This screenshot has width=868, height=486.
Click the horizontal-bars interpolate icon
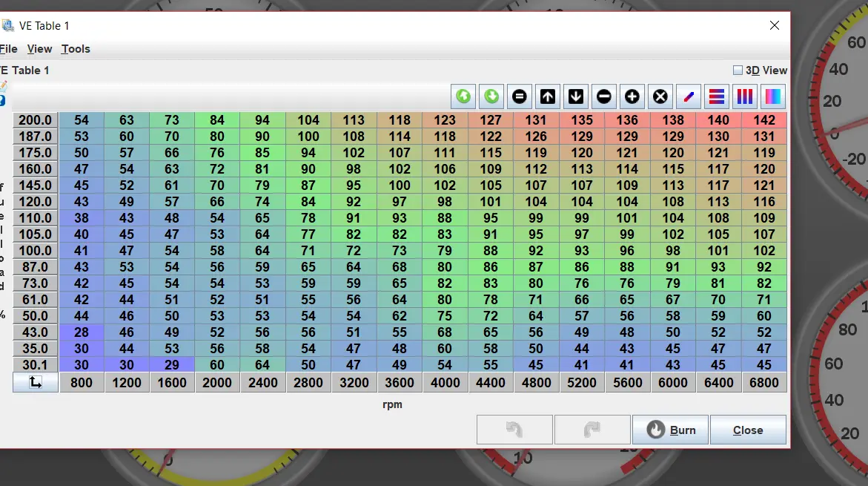717,96
